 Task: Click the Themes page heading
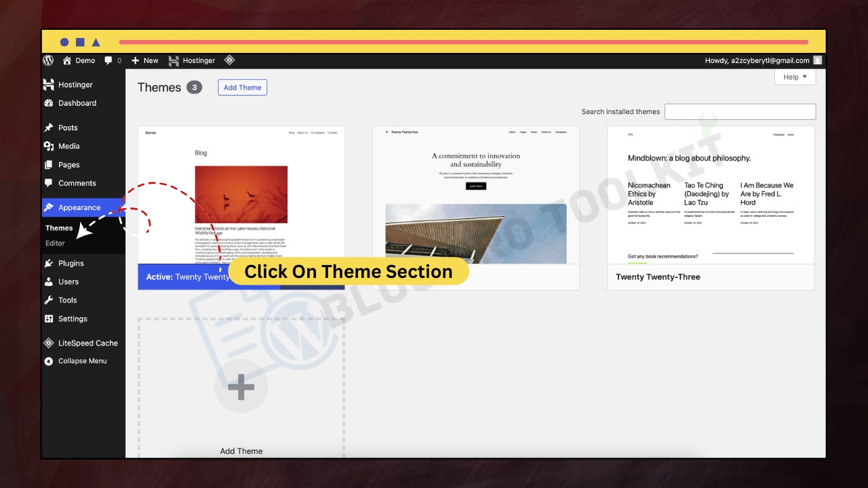pos(159,87)
